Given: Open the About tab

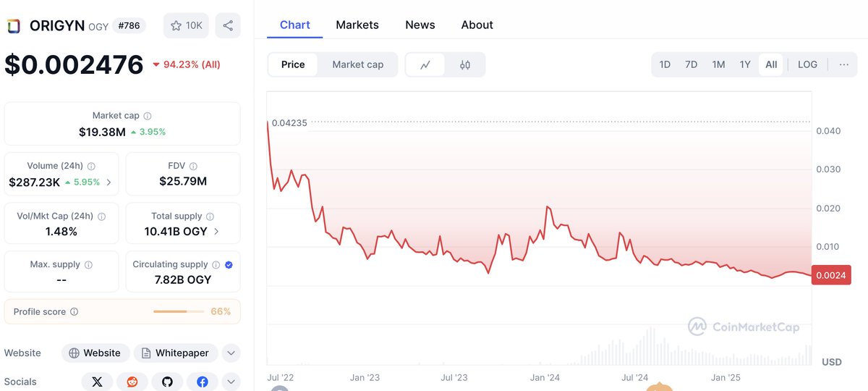Looking at the screenshot, I should [x=477, y=25].
